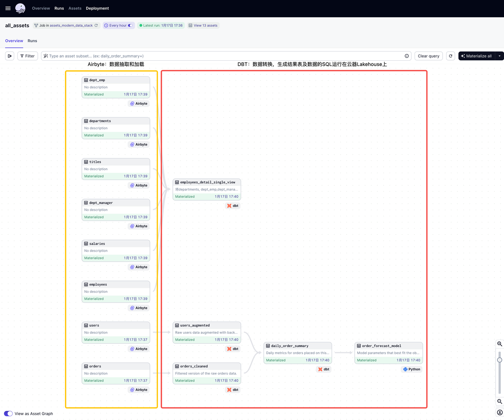
Task: Click the Materialize all button
Action: 476,56
